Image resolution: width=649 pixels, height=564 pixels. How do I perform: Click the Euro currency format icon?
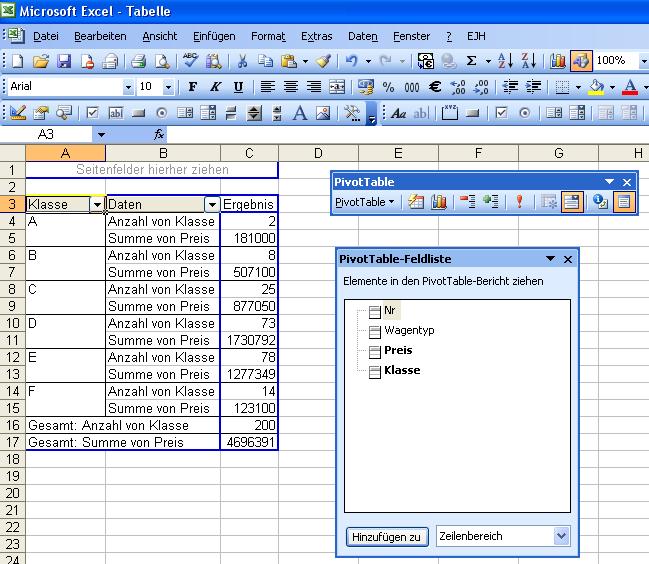click(x=435, y=87)
